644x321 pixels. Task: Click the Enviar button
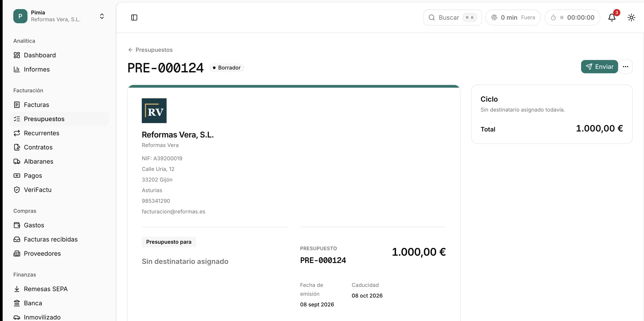pos(599,67)
